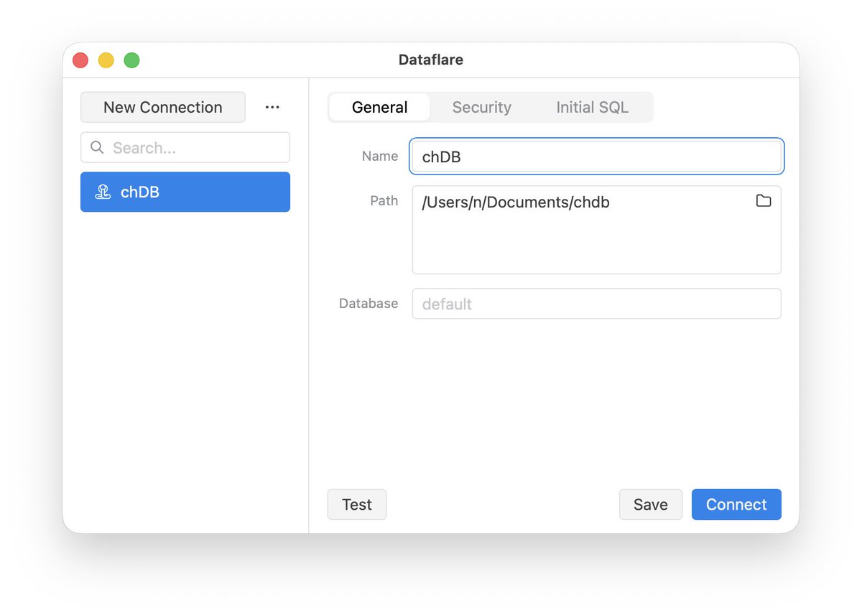Image resolution: width=862 pixels, height=616 pixels.
Task: Save the connection settings
Action: tap(651, 504)
